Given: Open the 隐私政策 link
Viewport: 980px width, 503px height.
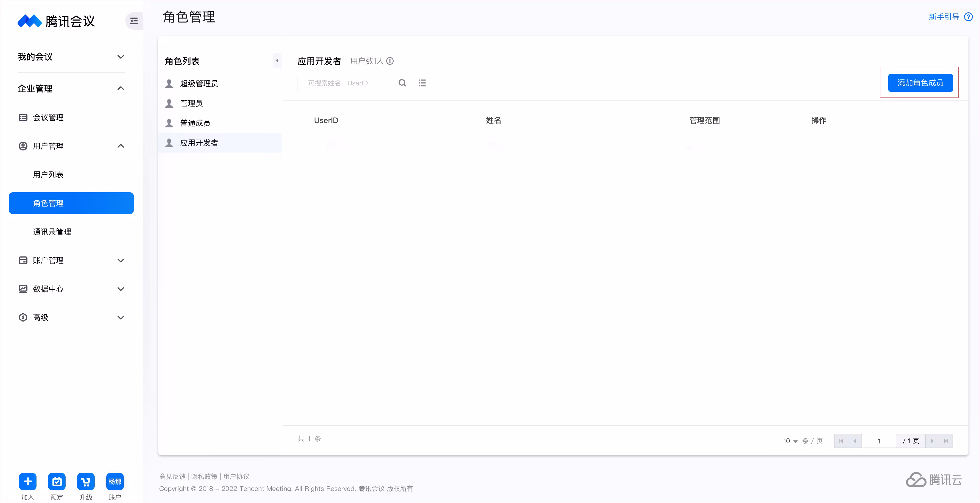Looking at the screenshot, I should 204,476.
